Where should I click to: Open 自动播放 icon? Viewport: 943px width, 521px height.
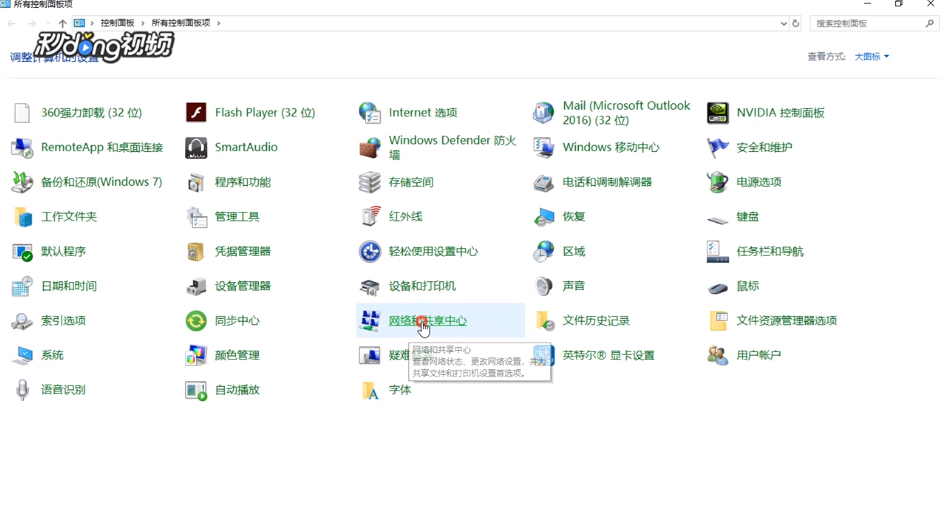click(196, 390)
